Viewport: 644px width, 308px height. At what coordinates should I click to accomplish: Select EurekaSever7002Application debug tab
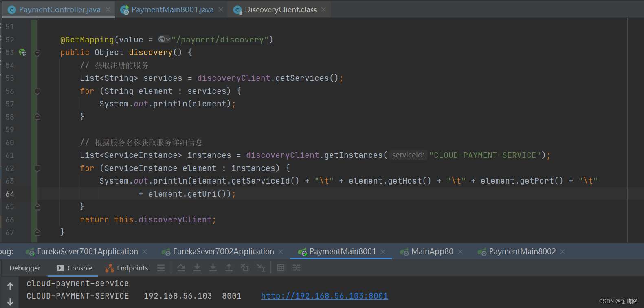tap(224, 252)
